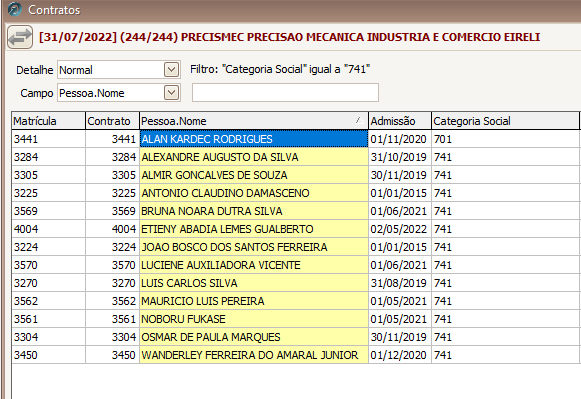This screenshot has width=581, height=399.
Task: Click matrícula 4004 cell
Action: (49, 229)
